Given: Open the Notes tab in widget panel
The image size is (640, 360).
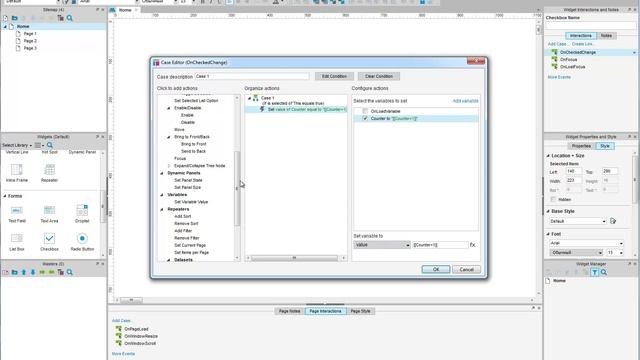Looking at the screenshot, I should point(606,36).
